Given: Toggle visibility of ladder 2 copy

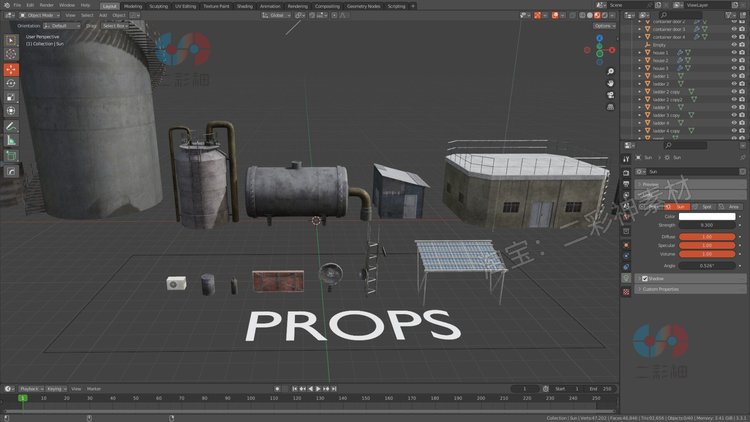Looking at the screenshot, I should tap(733, 92).
